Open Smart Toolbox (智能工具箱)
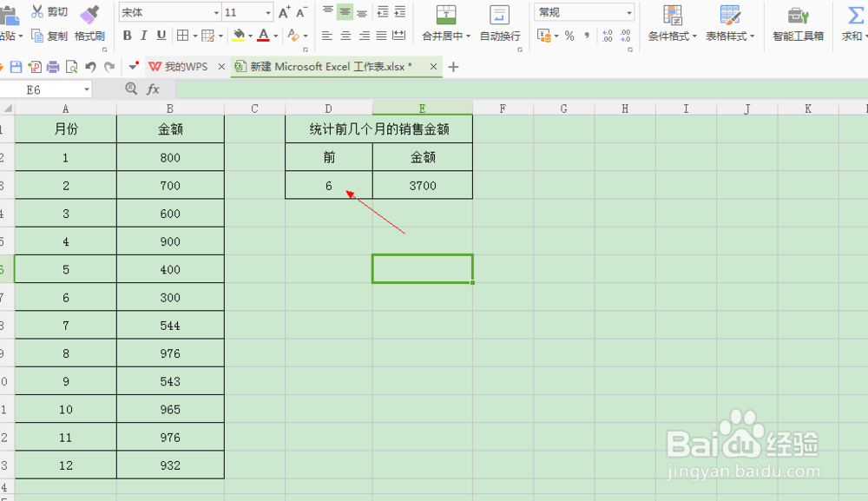 coord(799,23)
